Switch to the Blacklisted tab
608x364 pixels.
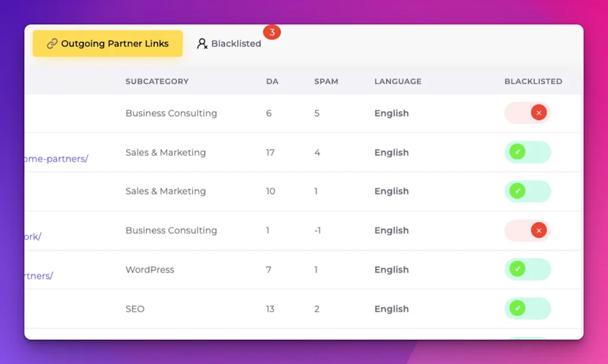[x=229, y=43]
